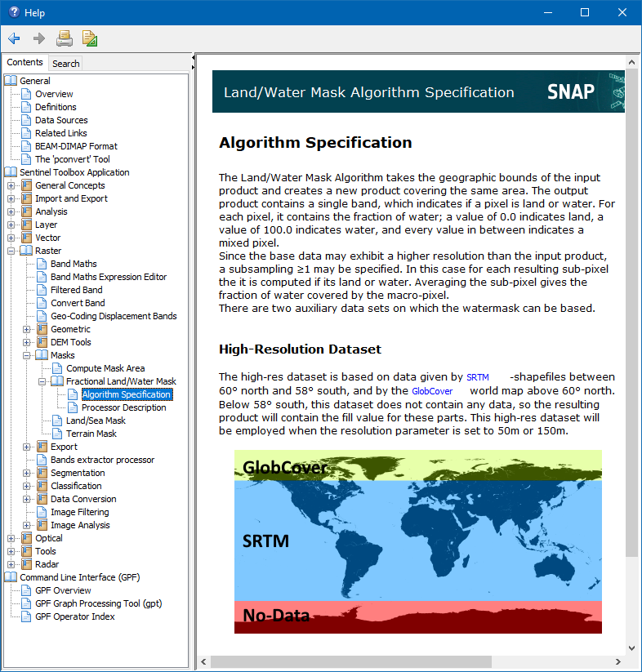The height and width of the screenshot is (672, 642).
Task: Expand the General Concepts node
Action: (11, 185)
